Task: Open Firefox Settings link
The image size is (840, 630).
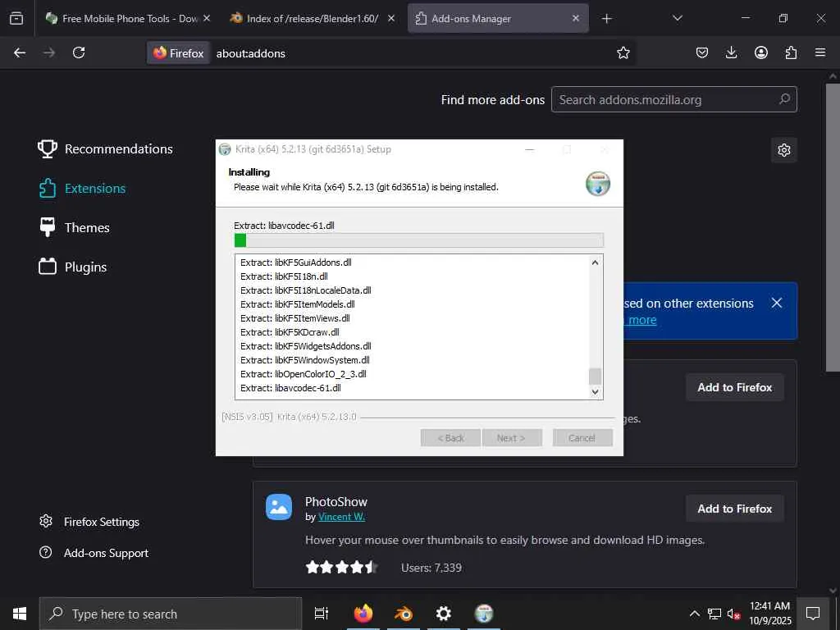Action: coord(89,522)
